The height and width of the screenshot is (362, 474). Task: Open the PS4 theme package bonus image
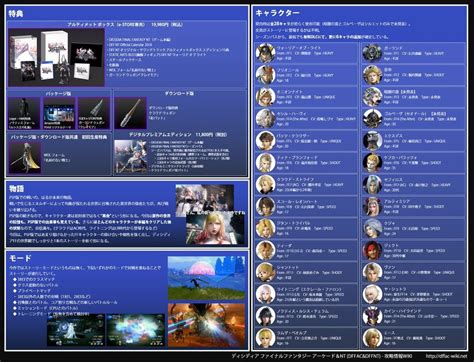click(x=59, y=113)
